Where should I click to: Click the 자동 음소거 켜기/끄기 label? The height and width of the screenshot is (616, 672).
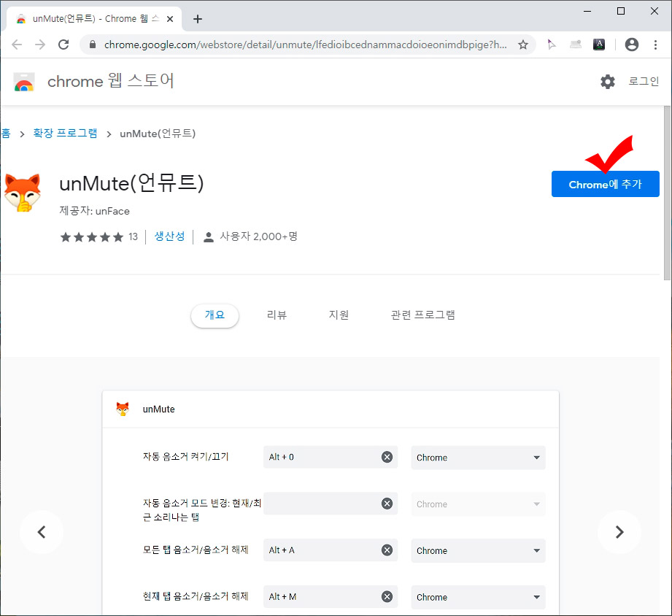tap(185, 457)
